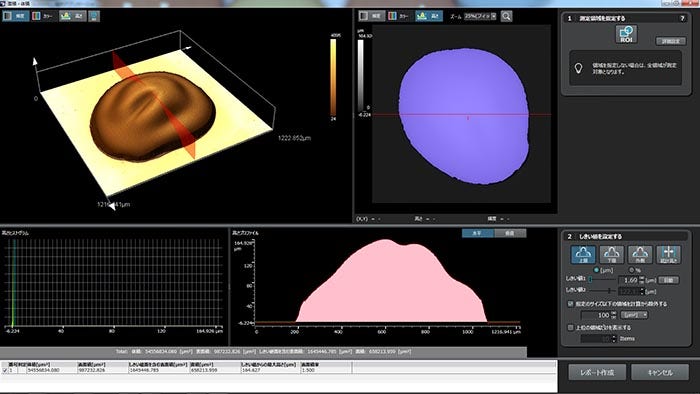This screenshot has height=394, width=700.
Task: Select the lower-side threshold mode icon
Action: point(612,254)
